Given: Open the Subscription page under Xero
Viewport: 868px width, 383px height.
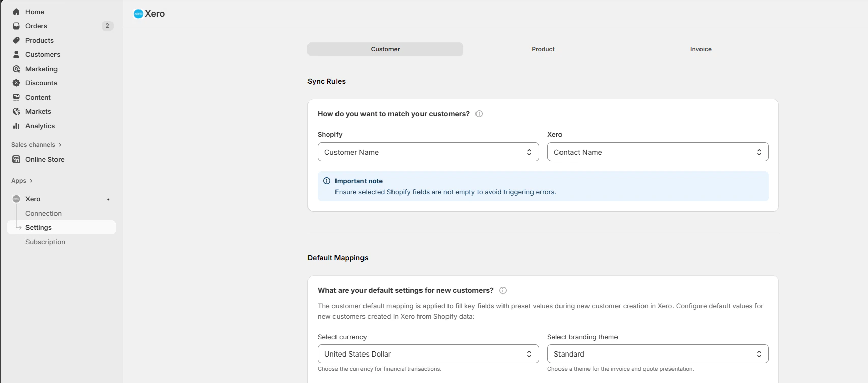Looking at the screenshot, I should [x=45, y=242].
